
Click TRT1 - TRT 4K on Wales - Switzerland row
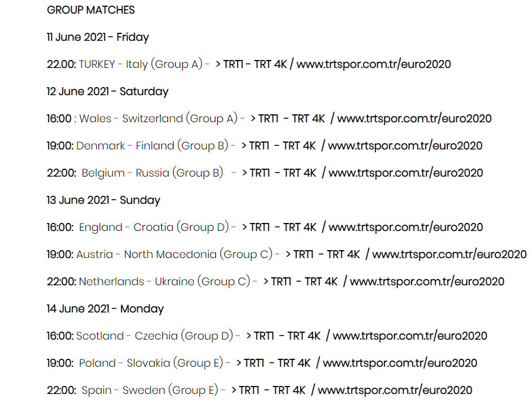[x=292, y=118]
